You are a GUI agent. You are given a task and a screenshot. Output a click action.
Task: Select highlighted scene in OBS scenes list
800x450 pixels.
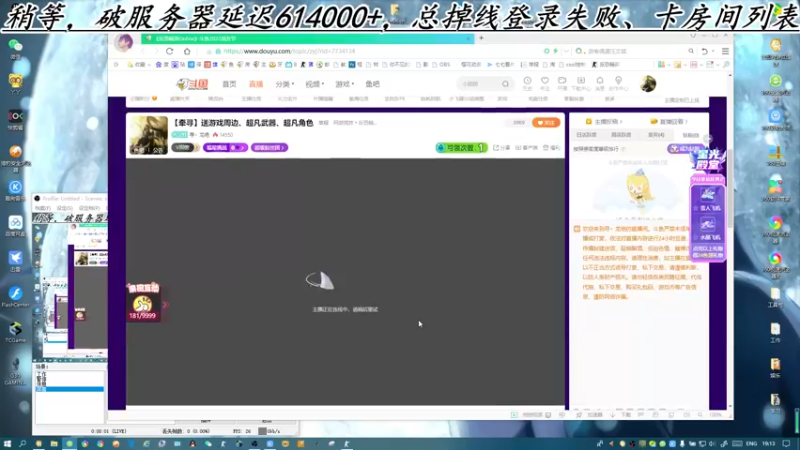[69, 389]
